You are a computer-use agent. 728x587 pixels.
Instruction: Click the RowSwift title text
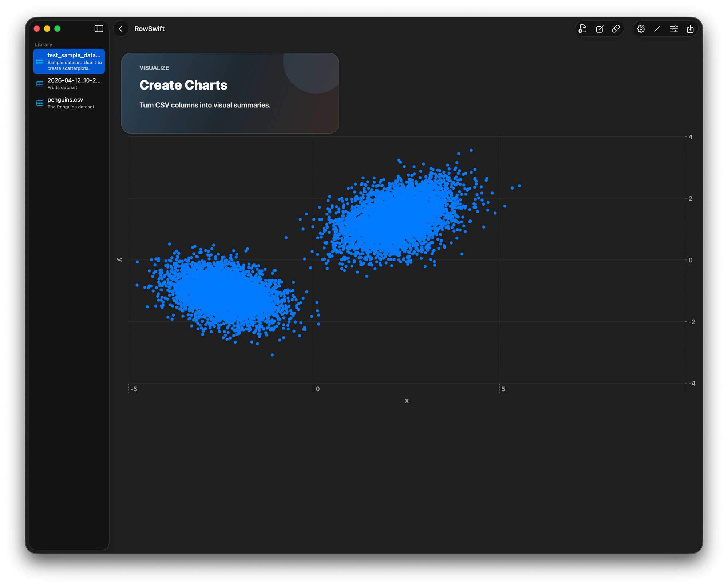point(149,29)
